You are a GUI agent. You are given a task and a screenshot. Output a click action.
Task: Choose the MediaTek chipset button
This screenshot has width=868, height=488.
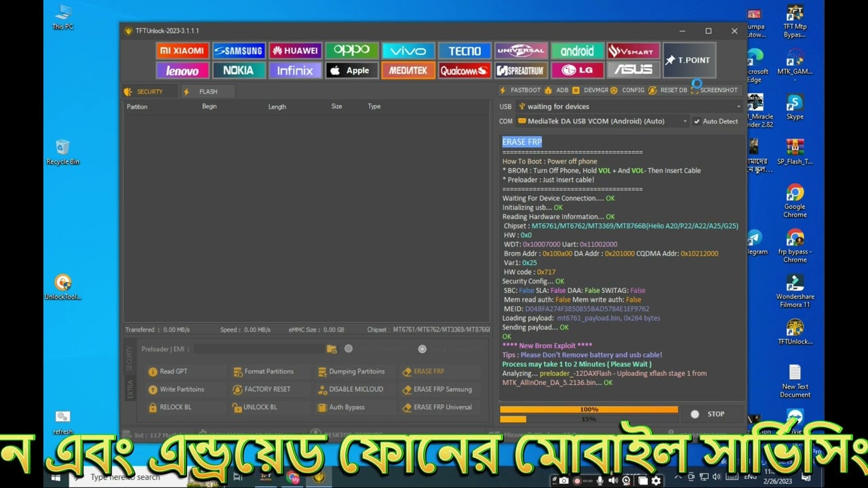pyautogui.click(x=408, y=70)
